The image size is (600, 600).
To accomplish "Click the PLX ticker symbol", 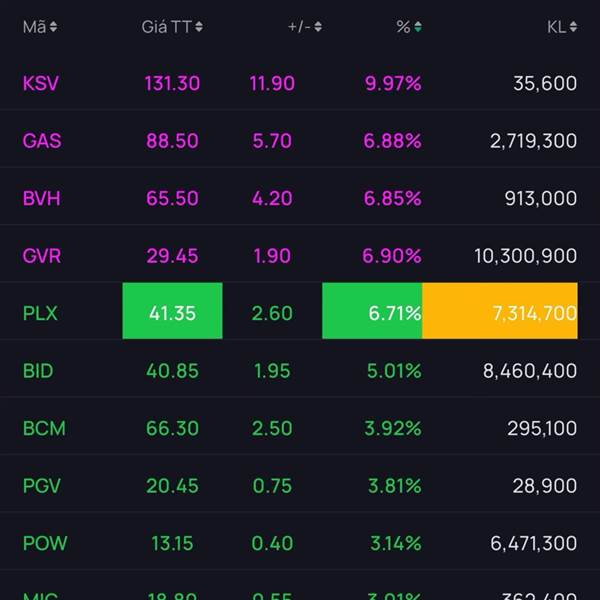I will tap(40, 313).
